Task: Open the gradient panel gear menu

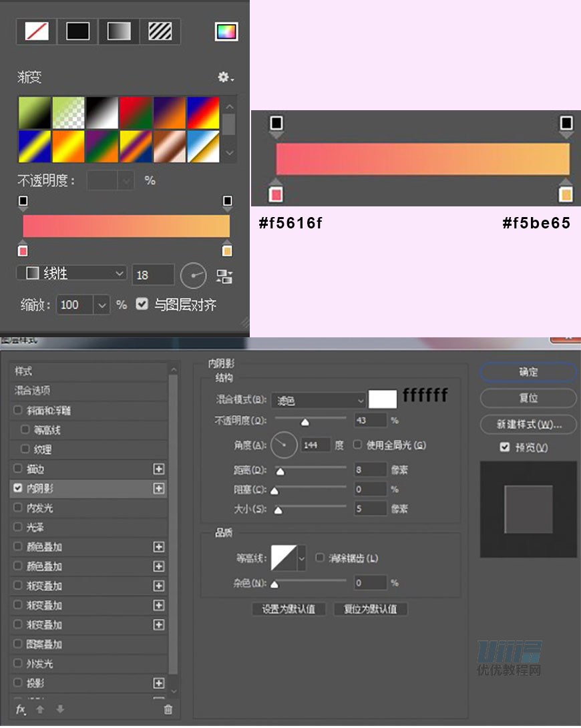Action: click(226, 77)
